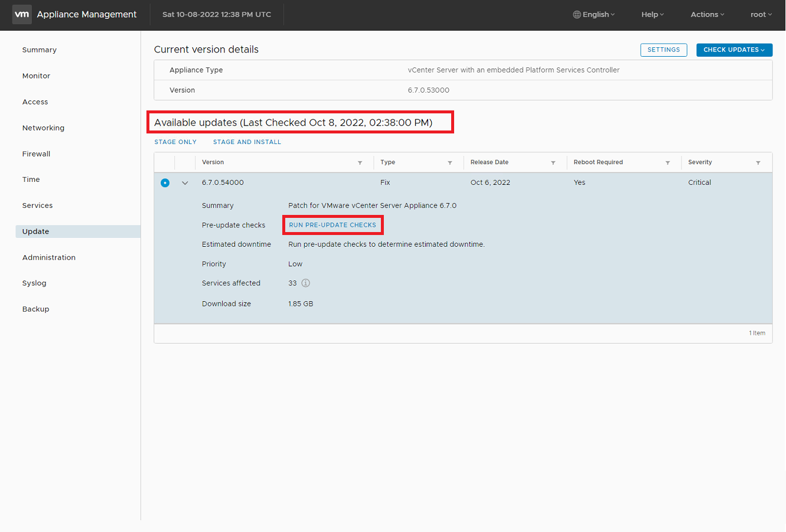Click the vm logo icon
The height and width of the screenshot is (532, 786).
pos(22,14)
